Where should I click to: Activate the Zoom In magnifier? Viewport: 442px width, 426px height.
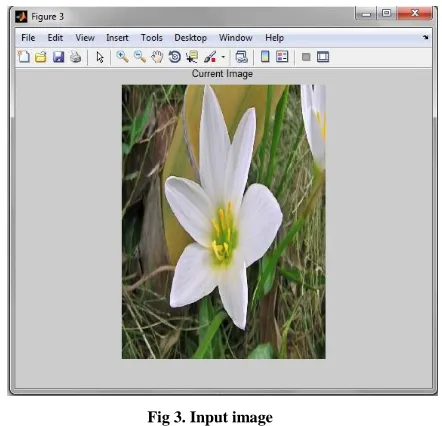click(122, 57)
